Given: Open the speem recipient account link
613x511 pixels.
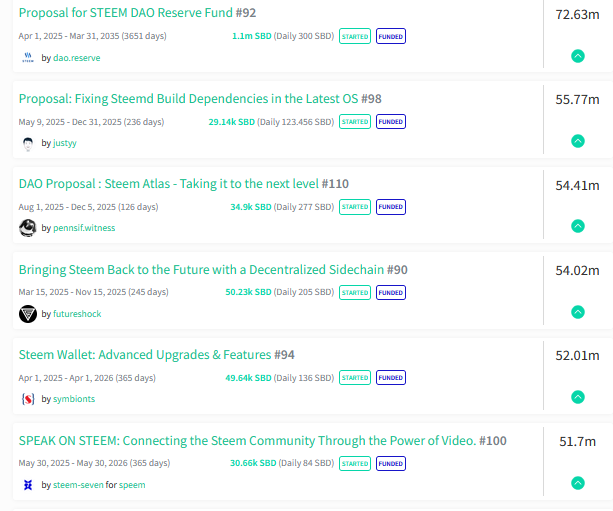Looking at the screenshot, I should (132, 484).
